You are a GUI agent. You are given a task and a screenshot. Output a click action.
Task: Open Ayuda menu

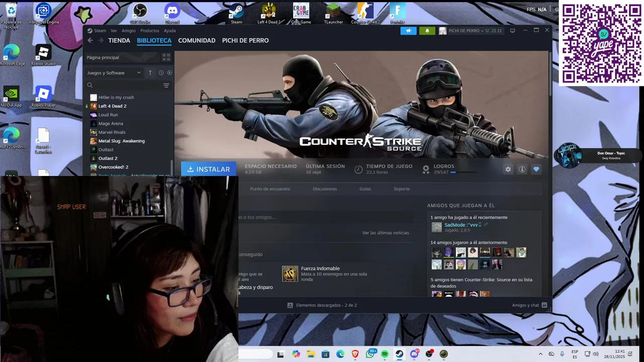[170, 31]
